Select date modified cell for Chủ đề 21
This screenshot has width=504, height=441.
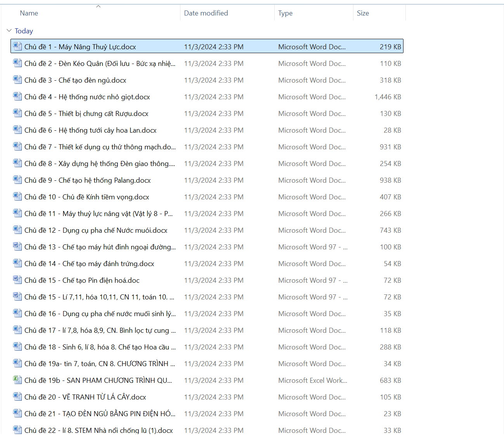click(x=214, y=414)
